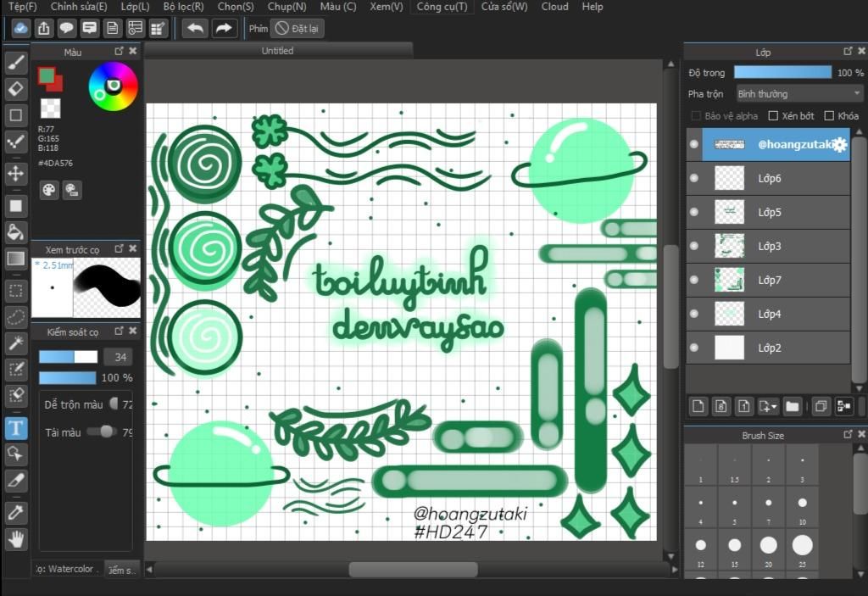
Task: Duplicate the selected layer
Action: (x=821, y=407)
